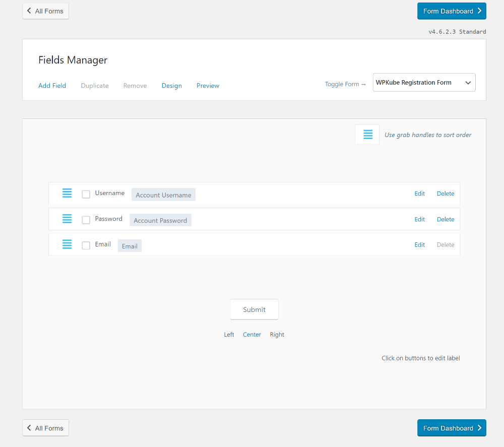Open Form Dashboard at top
504x447 pixels.
tap(452, 11)
